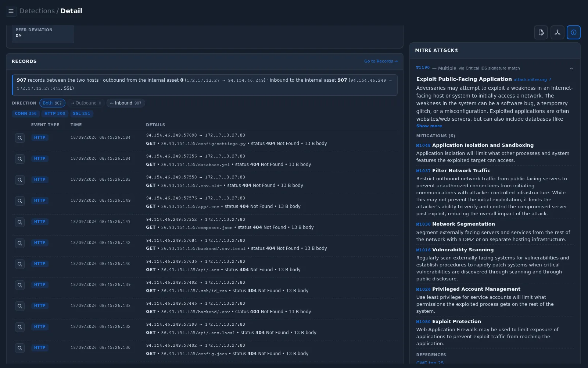This screenshot has height=368, width=588.
Task: Open M1050 mitigation link
Action: (x=423, y=322)
